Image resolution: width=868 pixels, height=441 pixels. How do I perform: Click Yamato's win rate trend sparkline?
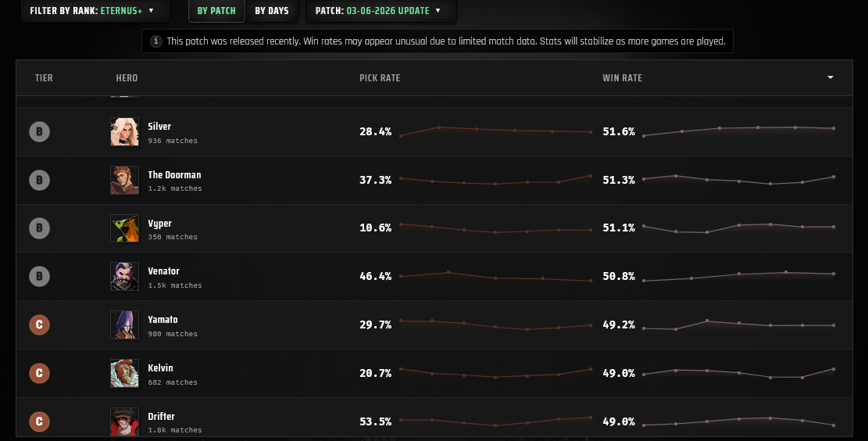pyautogui.click(x=739, y=325)
